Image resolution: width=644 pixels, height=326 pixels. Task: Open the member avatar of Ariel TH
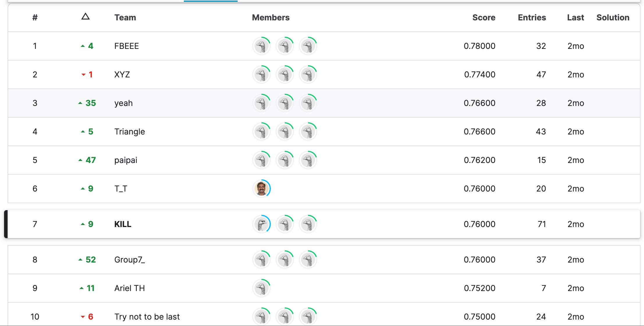click(261, 288)
